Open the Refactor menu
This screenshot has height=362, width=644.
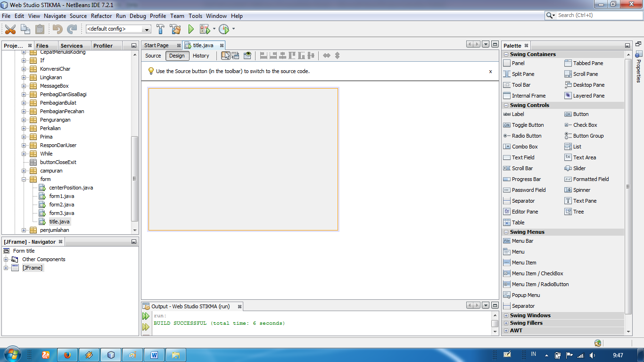tap(101, 16)
